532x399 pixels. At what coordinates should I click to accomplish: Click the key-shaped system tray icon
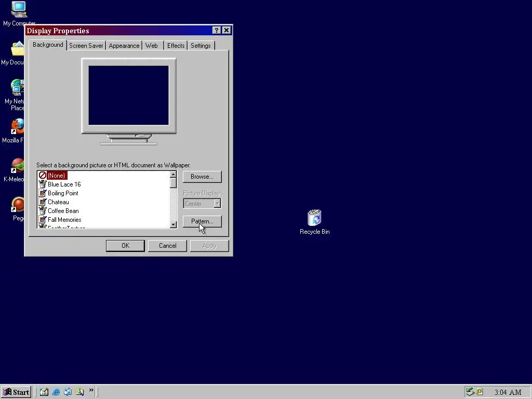[x=480, y=392]
